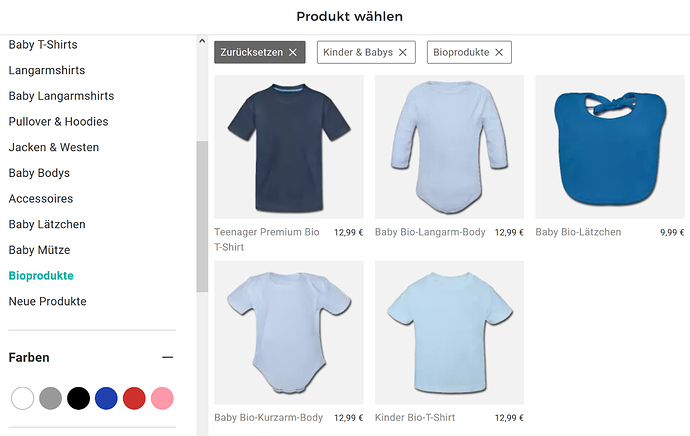Choose the Baby Bio-Langarm-Body product image

tap(449, 146)
